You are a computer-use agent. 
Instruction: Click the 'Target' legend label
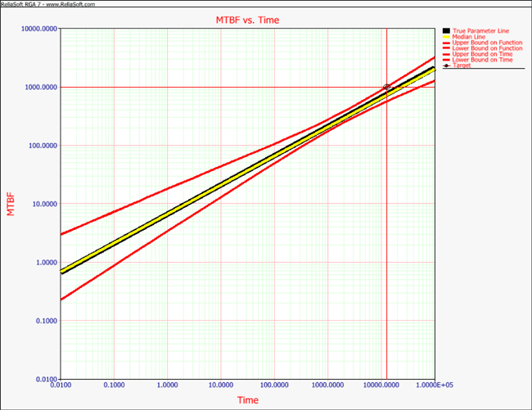click(x=462, y=65)
